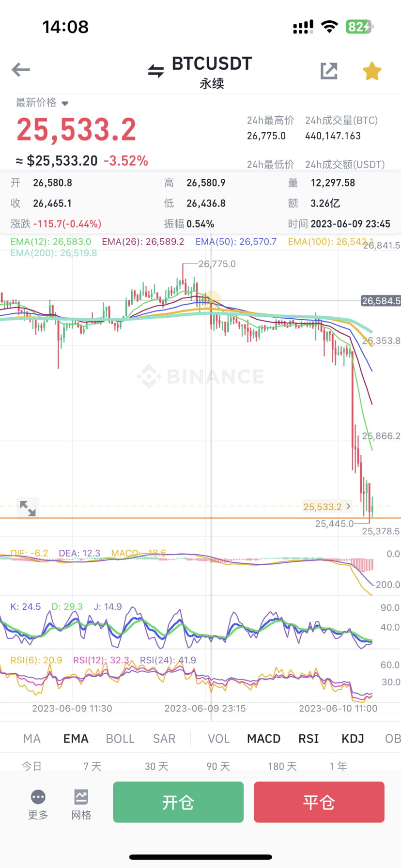401x868 pixels.
Task: Tap the DEA: 12.3 MACD reading
Action: point(79,553)
